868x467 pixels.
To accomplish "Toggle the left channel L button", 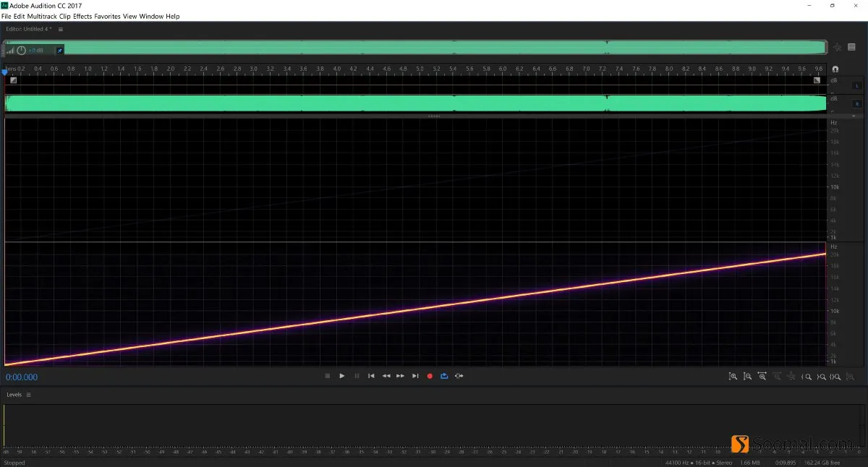I will [857, 85].
